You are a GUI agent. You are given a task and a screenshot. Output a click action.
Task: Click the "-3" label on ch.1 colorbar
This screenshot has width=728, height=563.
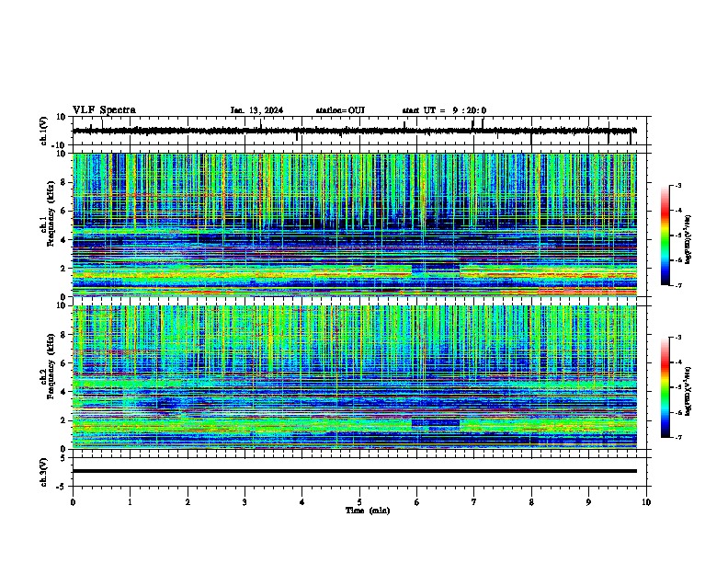pyautogui.click(x=678, y=185)
